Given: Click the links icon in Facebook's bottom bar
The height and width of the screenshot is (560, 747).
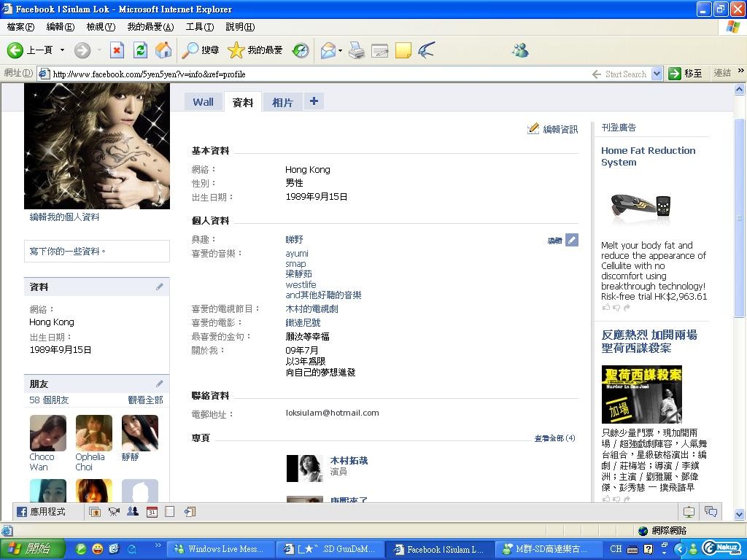Looking at the screenshot, I should click(x=190, y=512).
